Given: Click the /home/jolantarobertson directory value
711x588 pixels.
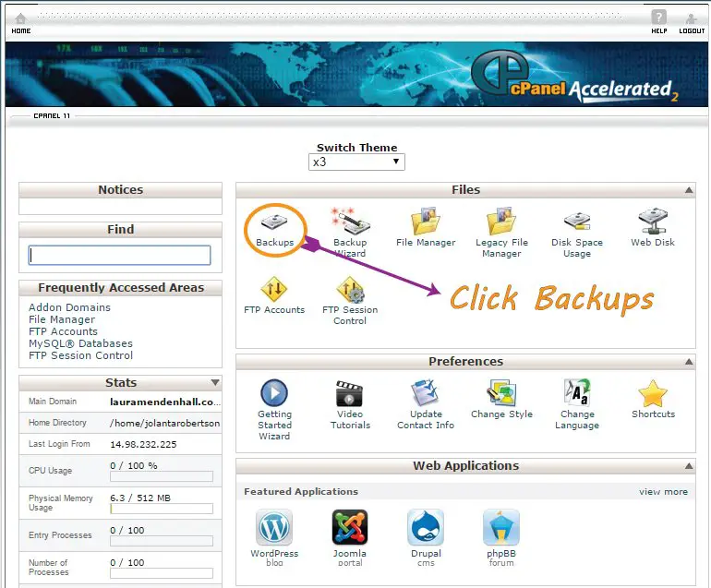Looking at the screenshot, I should pos(164,423).
